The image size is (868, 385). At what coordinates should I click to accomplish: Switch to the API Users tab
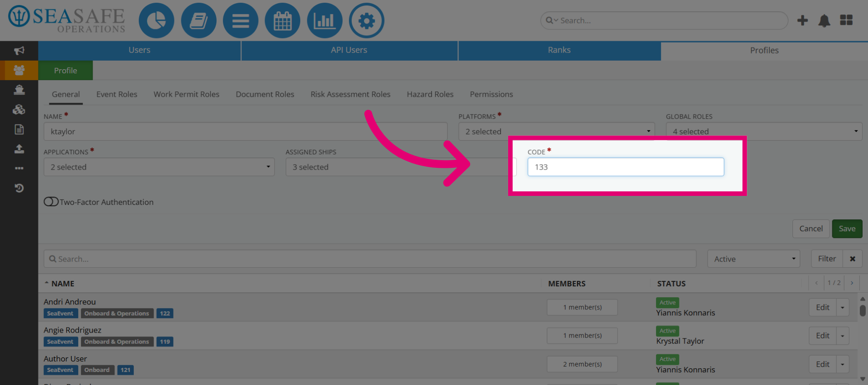(x=349, y=50)
